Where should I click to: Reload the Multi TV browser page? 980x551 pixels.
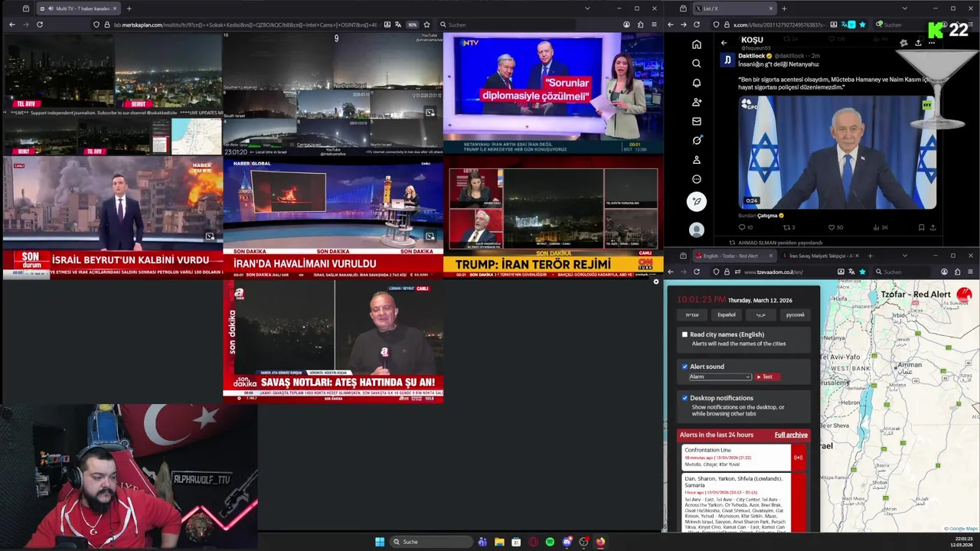(x=39, y=24)
